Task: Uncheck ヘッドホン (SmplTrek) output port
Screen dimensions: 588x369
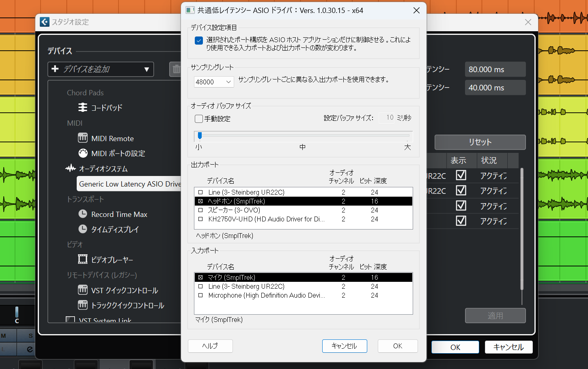Action: pos(200,201)
